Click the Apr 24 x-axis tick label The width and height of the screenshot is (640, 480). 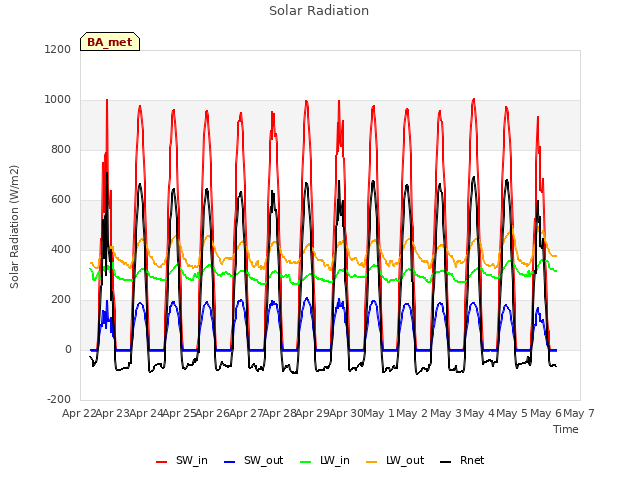click(146, 413)
